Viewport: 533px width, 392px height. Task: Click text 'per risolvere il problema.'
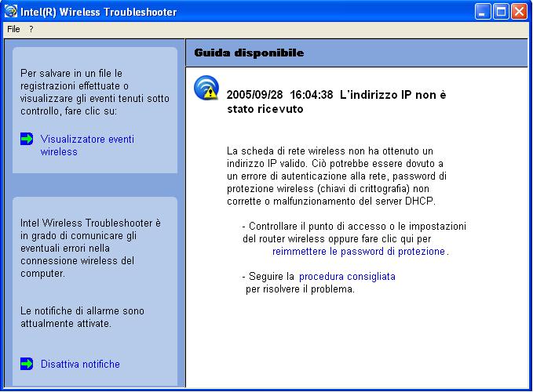pos(300,289)
